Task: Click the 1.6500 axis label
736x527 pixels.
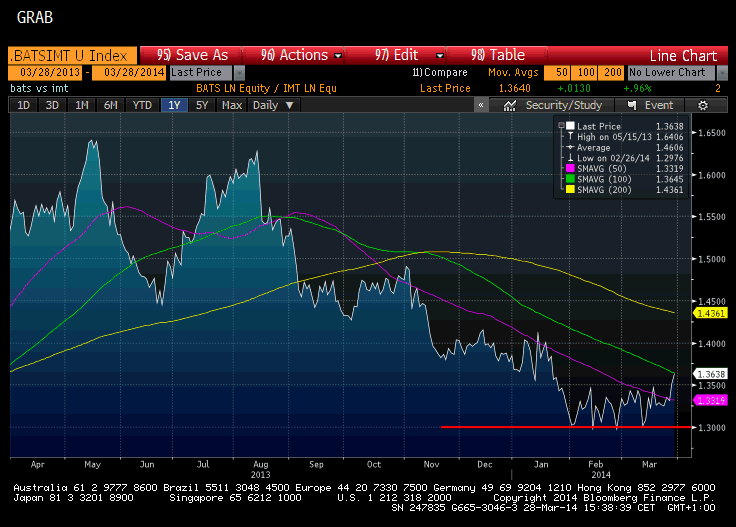Action: 712,133
